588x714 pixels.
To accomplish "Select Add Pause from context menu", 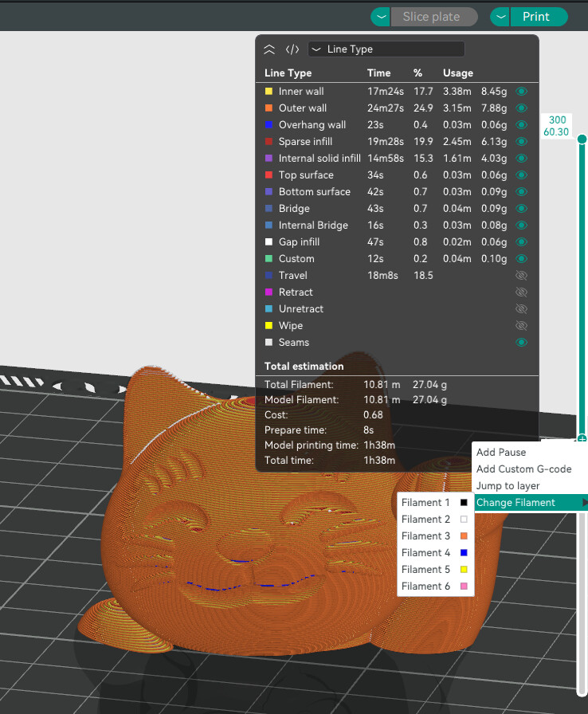I will [529, 452].
